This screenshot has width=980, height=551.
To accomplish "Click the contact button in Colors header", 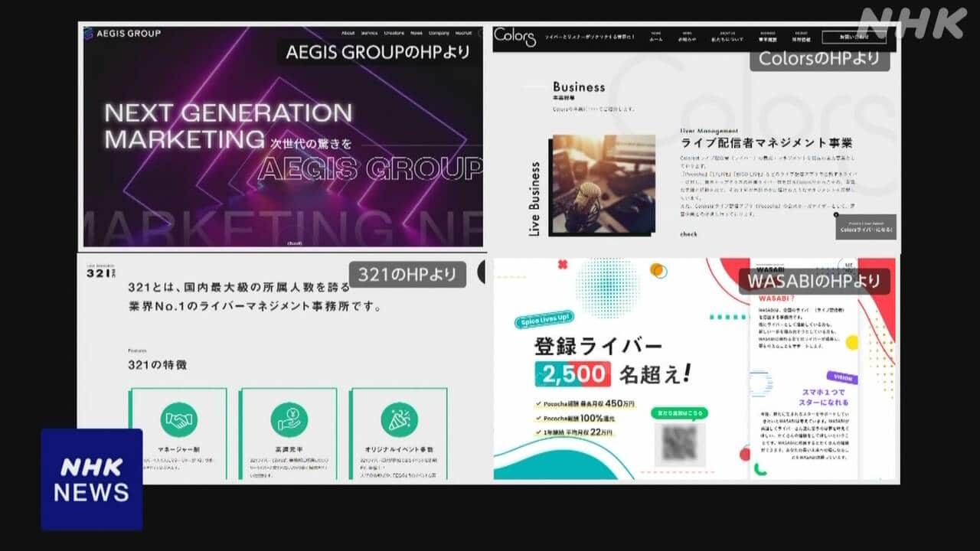I will click(x=854, y=37).
